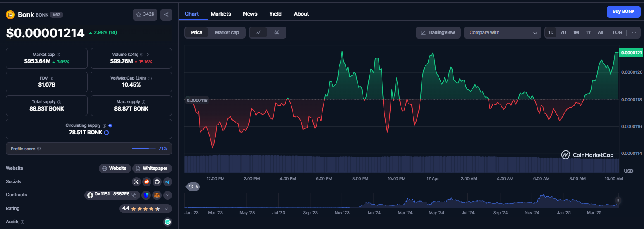Image resolution: width=644 pixels, height=229 pixels.
Task: Click the Buy BONK button
Action: [623, 12]
